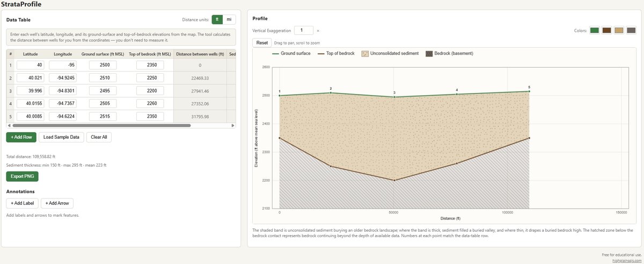
Task: Edit row 2 ground surface 2510
Action: (x=103, y=78)
